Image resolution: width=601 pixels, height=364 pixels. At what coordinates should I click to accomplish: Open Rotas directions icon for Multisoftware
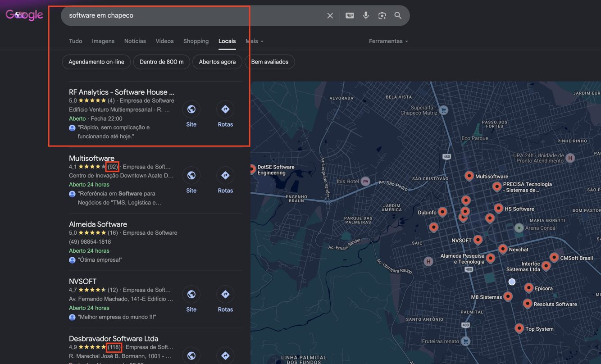pyautogui.click(x=225, y=175)
